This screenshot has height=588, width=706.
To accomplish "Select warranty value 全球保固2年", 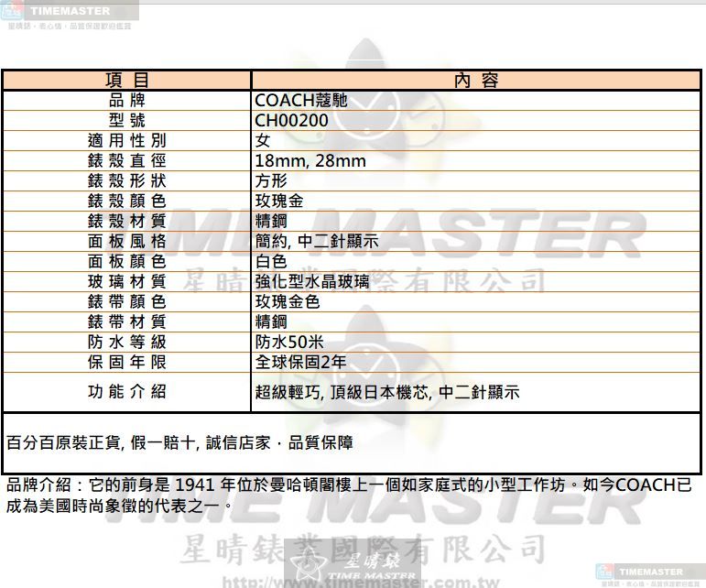I will (x=300, y=362).
